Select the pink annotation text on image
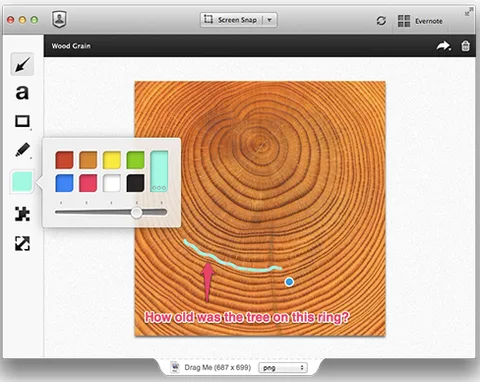 click(x=247, y=317)
